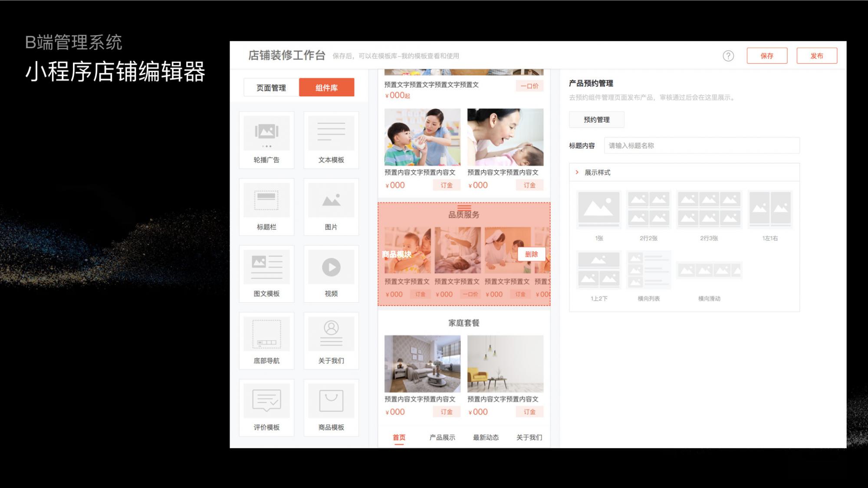This screenshot has width=868, height=488.
Task: Open the 预约管理 button
Action: (597, 119)
